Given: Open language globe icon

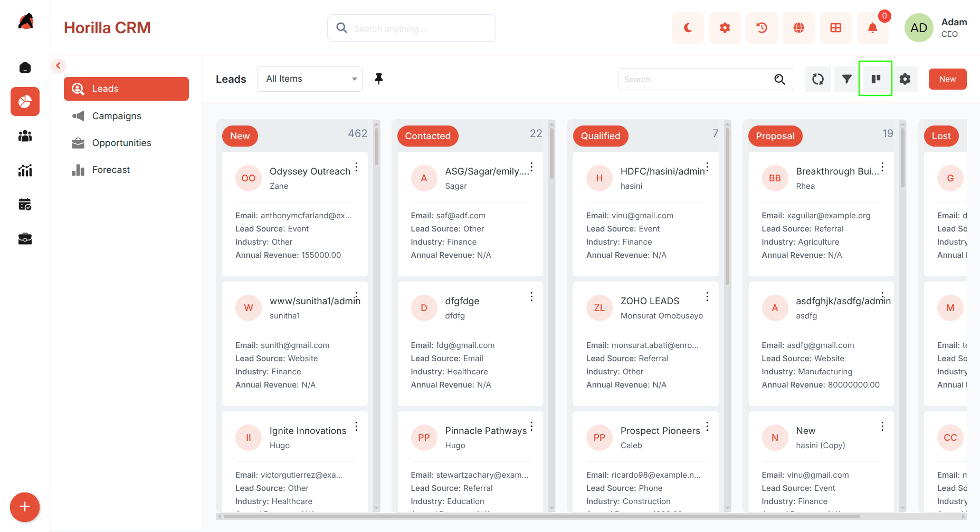Looking at the screenshot, I should (798, 28).
